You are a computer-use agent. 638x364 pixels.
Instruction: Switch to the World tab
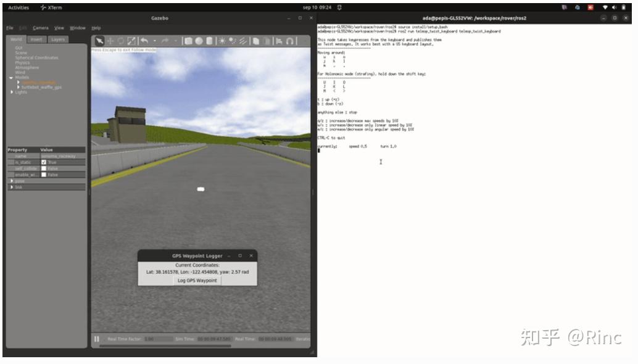[x=16, y=39]
